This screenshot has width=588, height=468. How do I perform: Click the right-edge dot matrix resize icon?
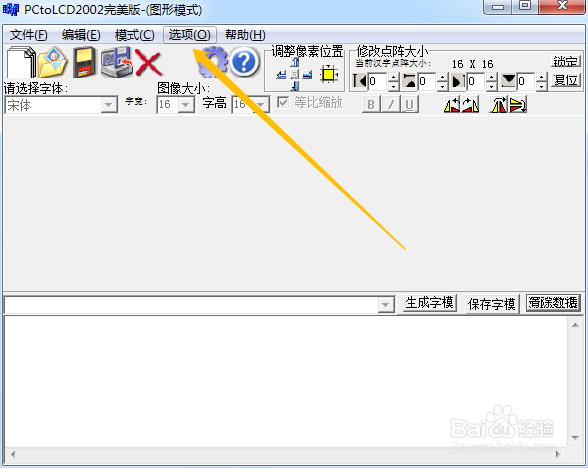(458, 81)
